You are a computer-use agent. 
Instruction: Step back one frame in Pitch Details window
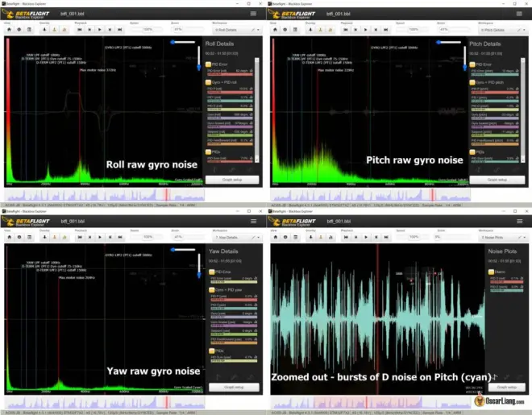point(355,30)
